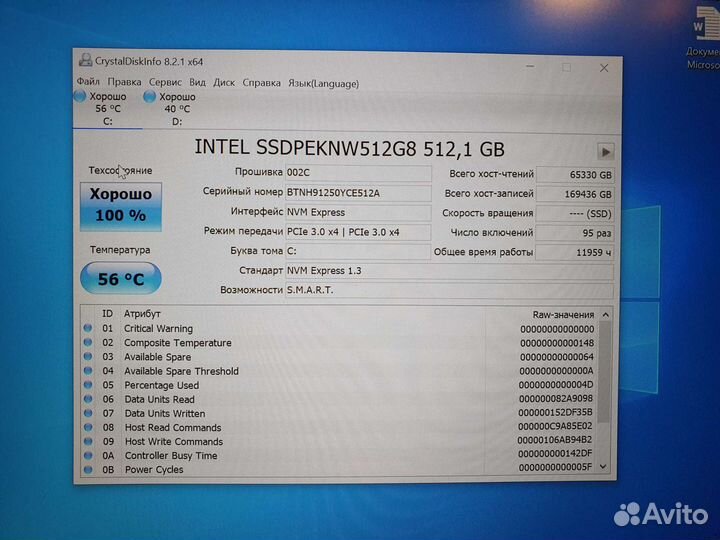Click the Атрибут column header
Image resolution: width=720 pixels, height=540 pixels.
142,314
